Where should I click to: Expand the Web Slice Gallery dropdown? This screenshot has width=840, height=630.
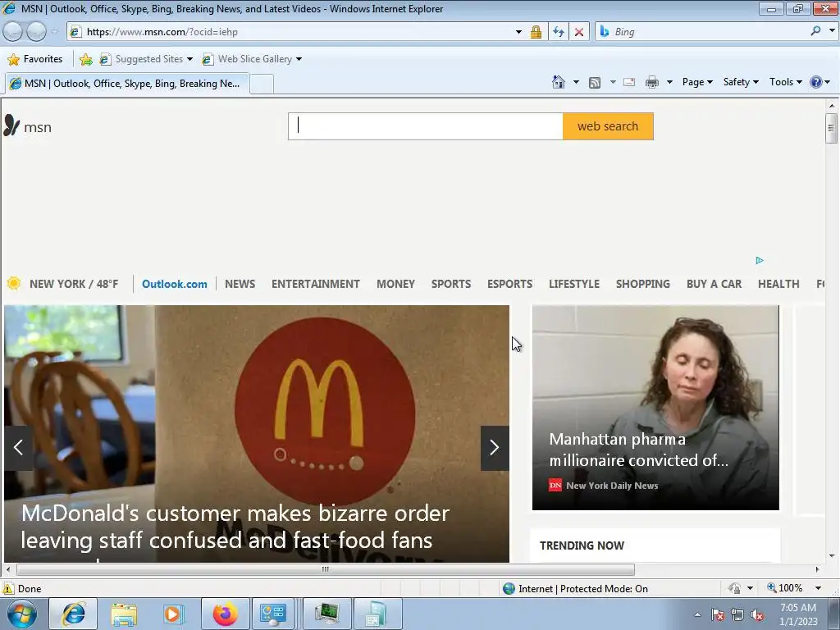(x=299, y=59)
